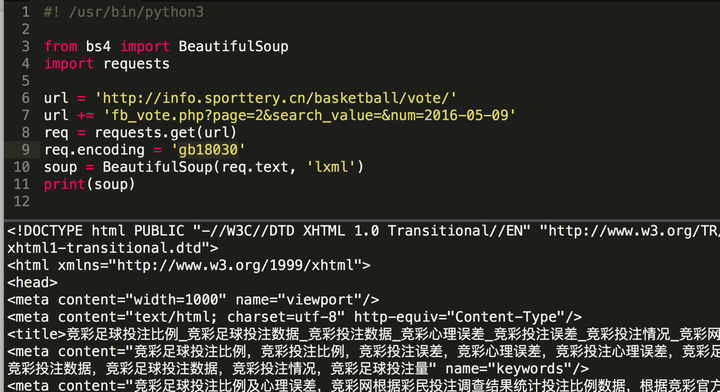Click the '<html xmlns=' output line

(x=189, y=265)
